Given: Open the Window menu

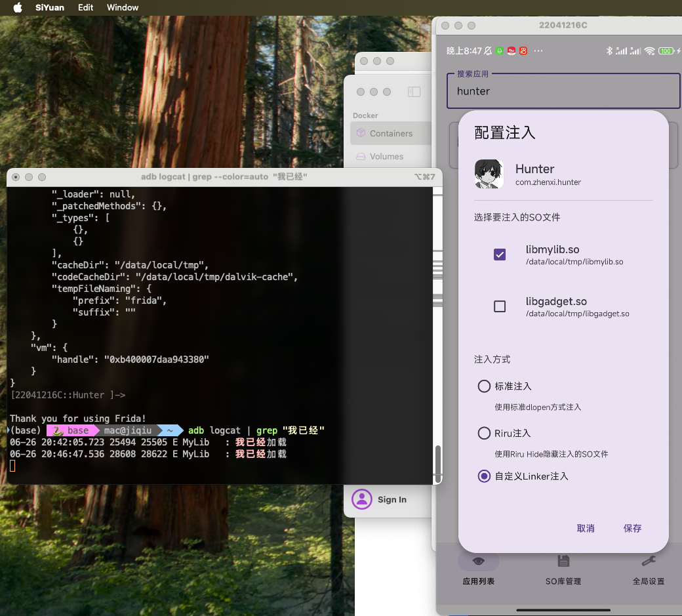Looking at the screenshot, I should pos(123,7).
